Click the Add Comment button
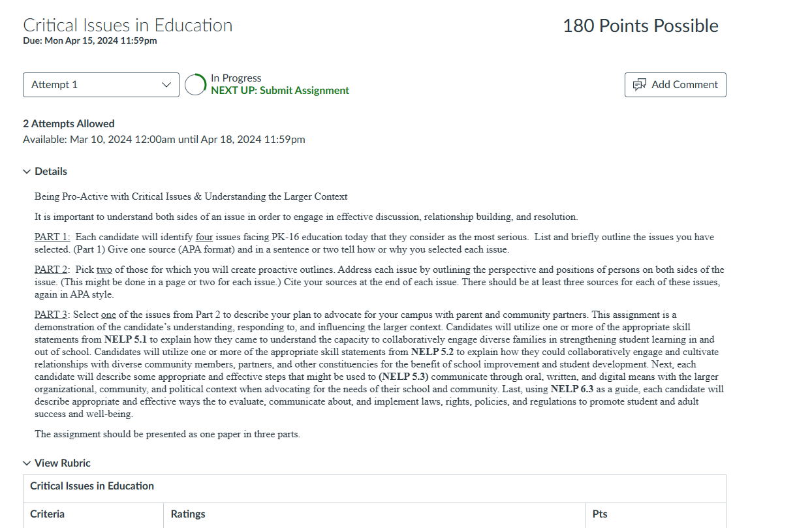 [x=676, y=85]
